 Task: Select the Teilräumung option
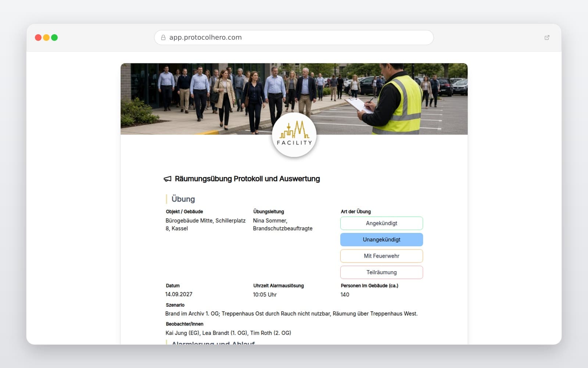(x=381, y=272)
